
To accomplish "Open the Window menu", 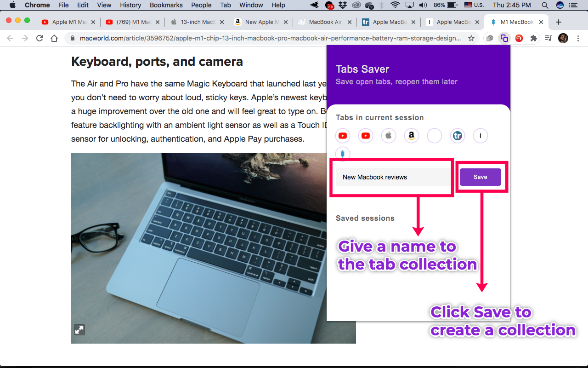I will tap(251, 5).
